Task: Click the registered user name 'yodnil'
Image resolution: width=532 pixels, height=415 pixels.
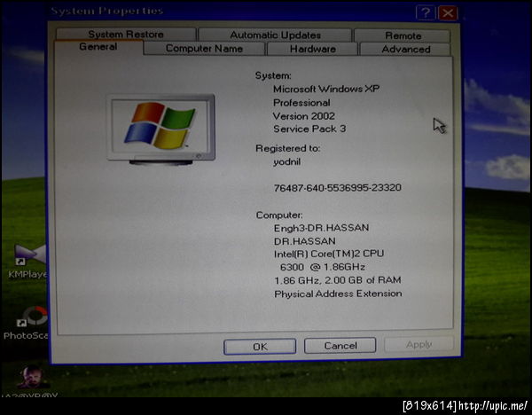Action: [287, 162]
